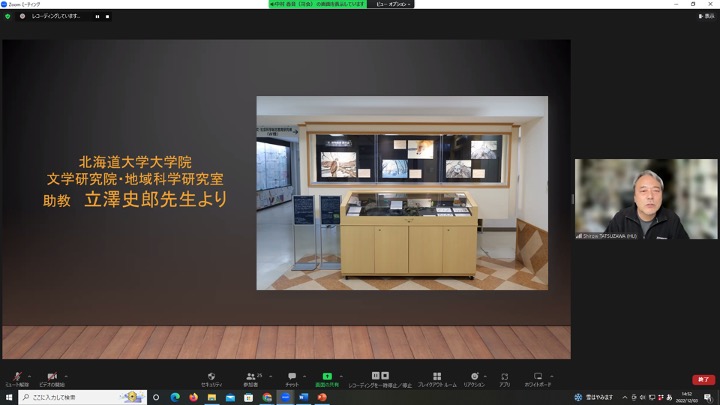Open File Explorer from taskbar
Screen dimensions: 720x405
212,397
